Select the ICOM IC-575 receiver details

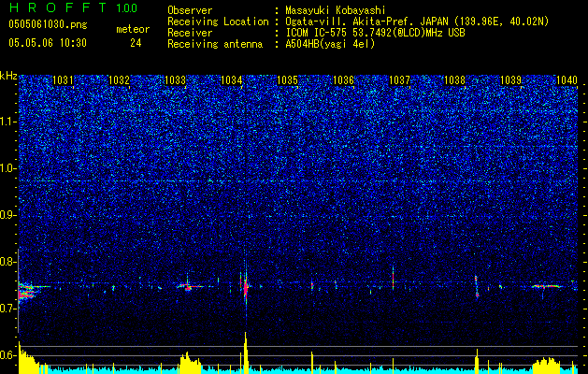(375, 33)
